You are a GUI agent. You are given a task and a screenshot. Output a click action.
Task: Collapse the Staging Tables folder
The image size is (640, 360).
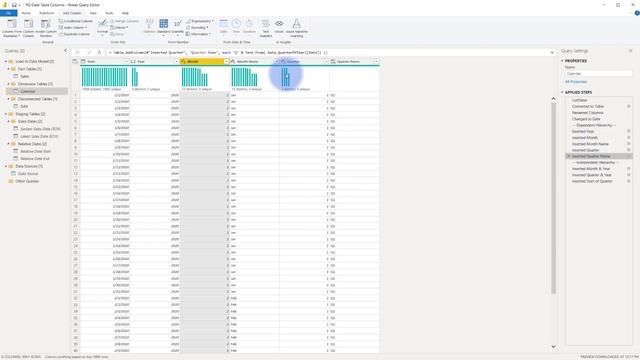pyautogui.click(x=6, y=114)
